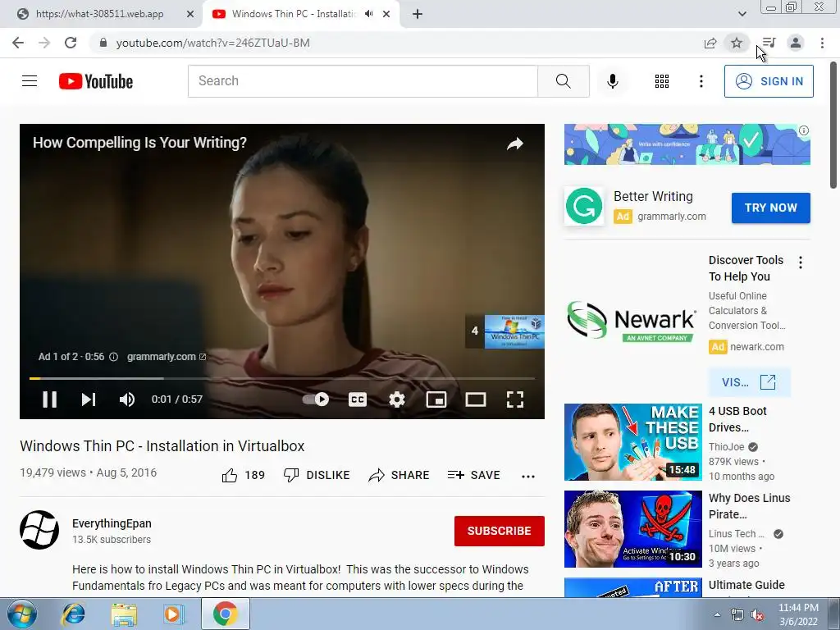The width and height of the screenshot is (840, 630).
Task: Toggle closed captions in the player
Action: point(358,399)
